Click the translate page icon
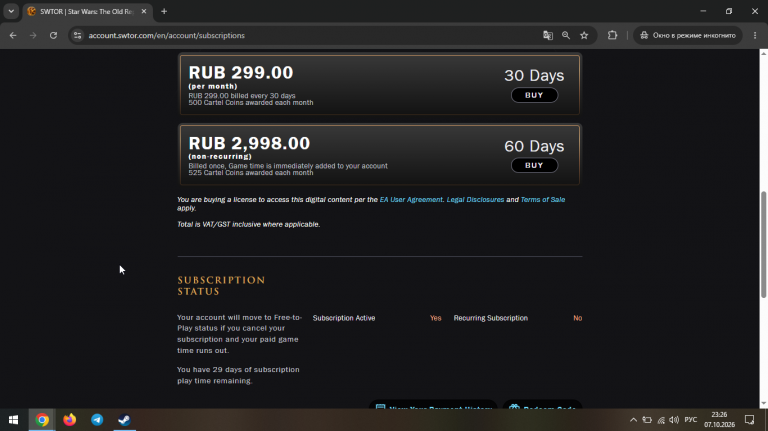Image resolution: width=768 pixels, height=431 pixels. point(548,35)
